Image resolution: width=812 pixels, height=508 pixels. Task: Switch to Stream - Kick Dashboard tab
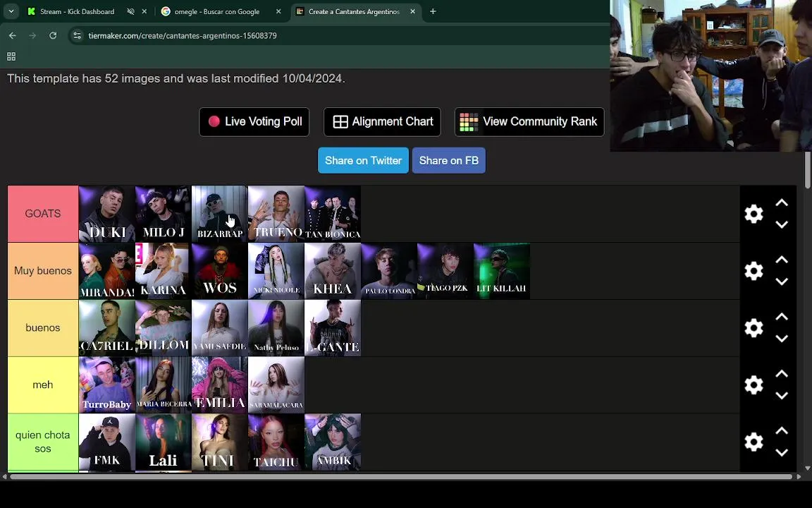[x=77, y=11]
